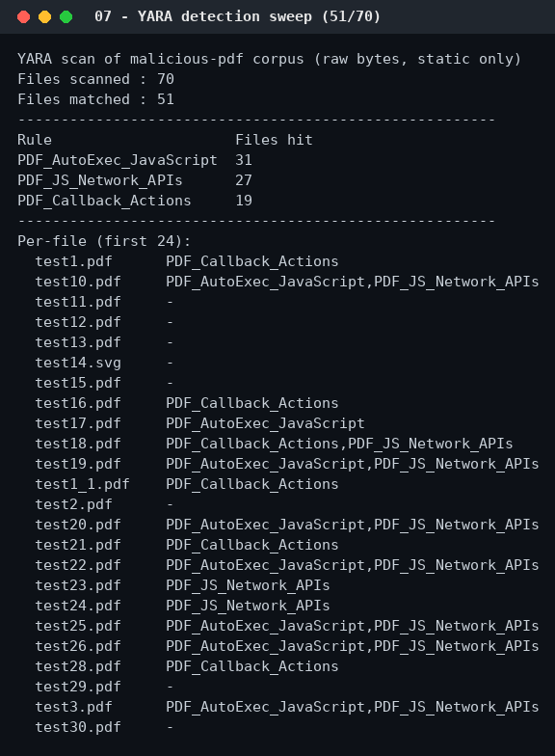
Task: Click the test1.pdf filename
Action: [73, 261]
